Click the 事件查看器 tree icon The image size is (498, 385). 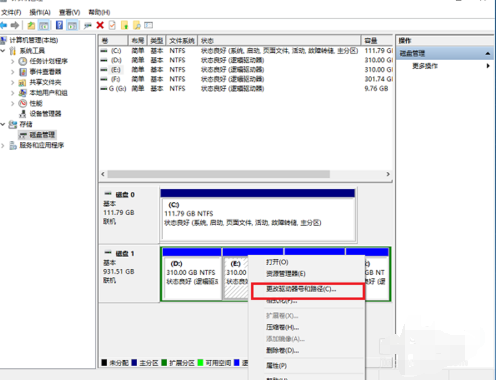(23, 72)
